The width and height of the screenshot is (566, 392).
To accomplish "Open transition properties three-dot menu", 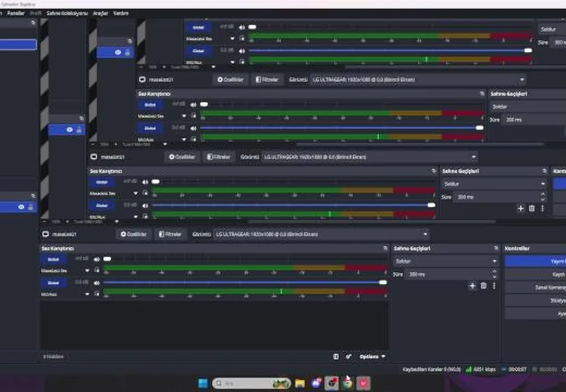I will [x=494, y=286].
